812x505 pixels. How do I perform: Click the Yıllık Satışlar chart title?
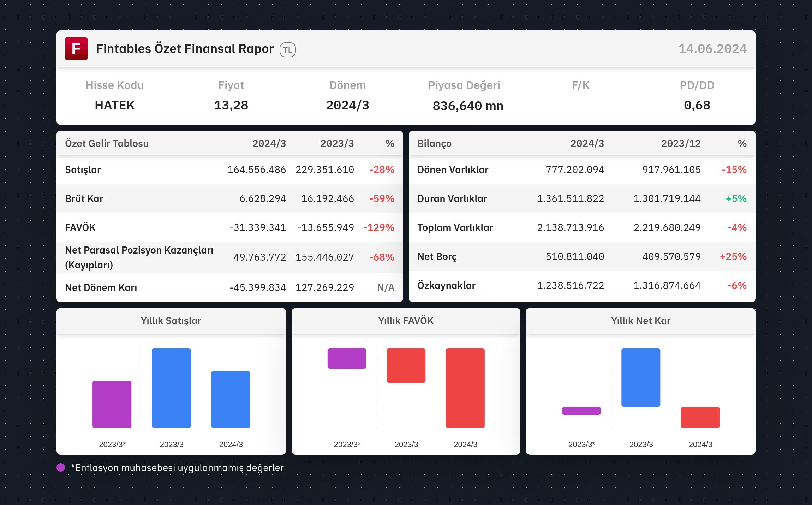tap(171, 321)
